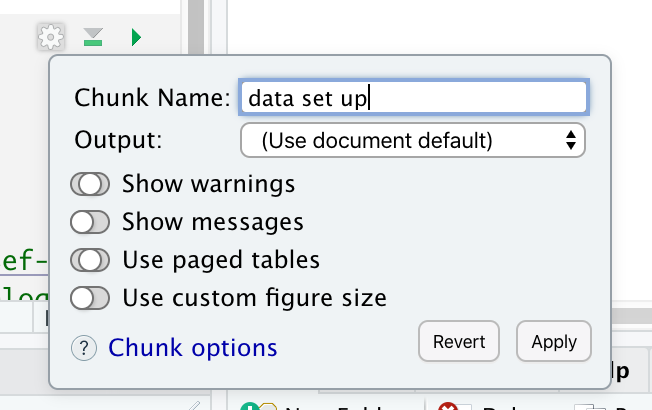
Task: Open the Output dropdown menu
Action: click(412, 141)
